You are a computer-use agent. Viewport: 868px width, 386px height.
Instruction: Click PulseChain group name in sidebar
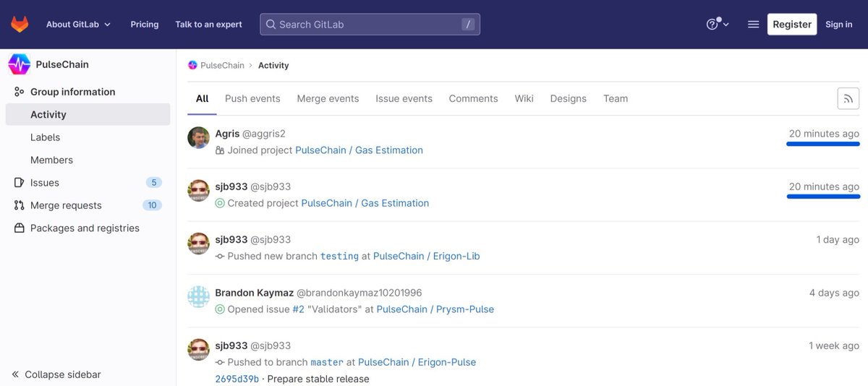click(62, 64)
